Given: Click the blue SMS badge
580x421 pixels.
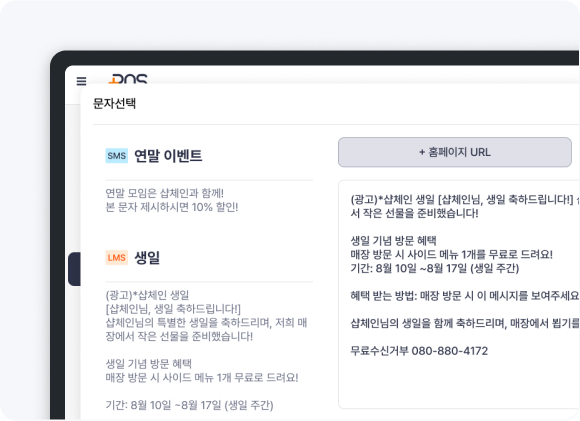Looking at the screenshot, I should tap(117, 156).
